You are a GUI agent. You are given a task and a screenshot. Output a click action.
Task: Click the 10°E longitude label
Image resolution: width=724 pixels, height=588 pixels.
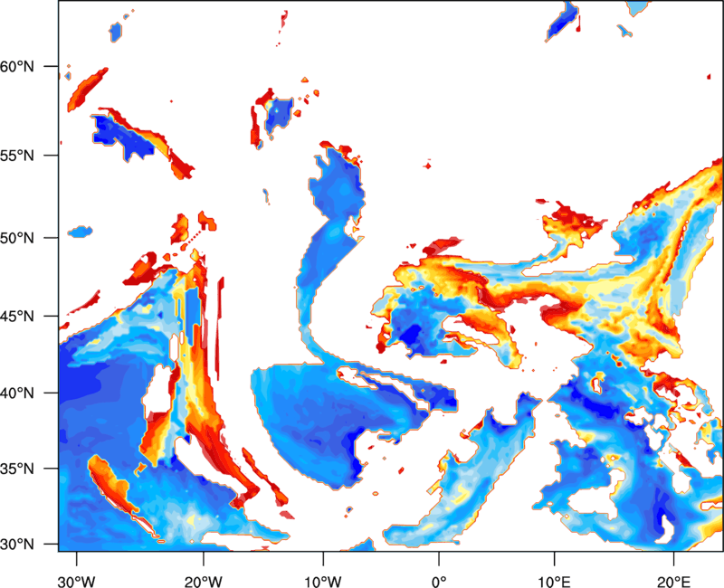(x=554, y=582)
